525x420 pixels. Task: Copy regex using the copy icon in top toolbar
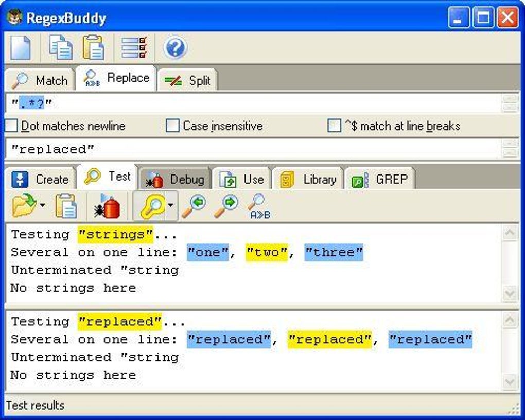(61, 48)
